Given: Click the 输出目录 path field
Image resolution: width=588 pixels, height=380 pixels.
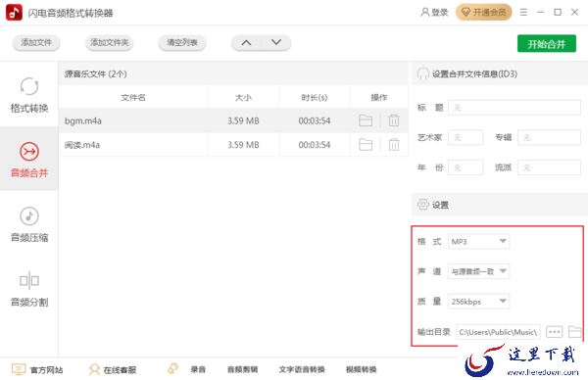Looking at the screenshot, I should [x=499, y=332].
